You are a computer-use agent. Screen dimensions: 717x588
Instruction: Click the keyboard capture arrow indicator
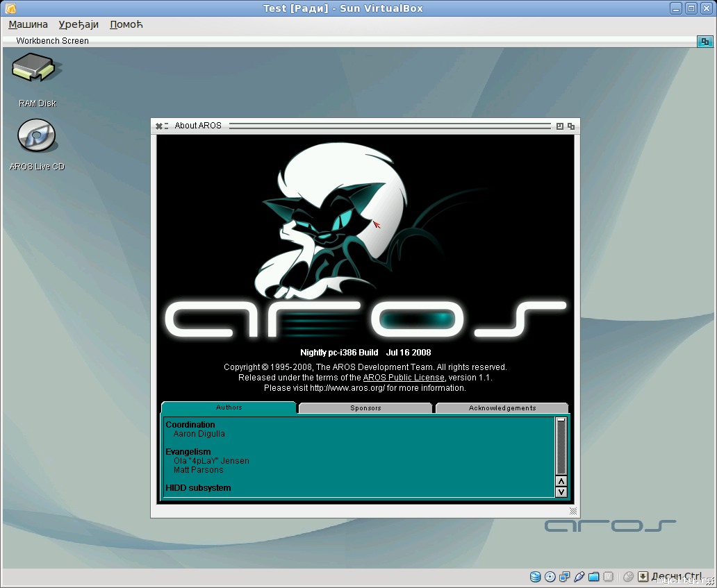[x=643, y=577]
